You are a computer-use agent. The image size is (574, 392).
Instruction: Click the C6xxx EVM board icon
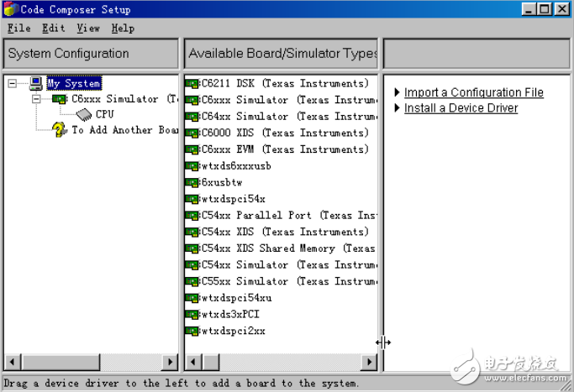[192, 149]
